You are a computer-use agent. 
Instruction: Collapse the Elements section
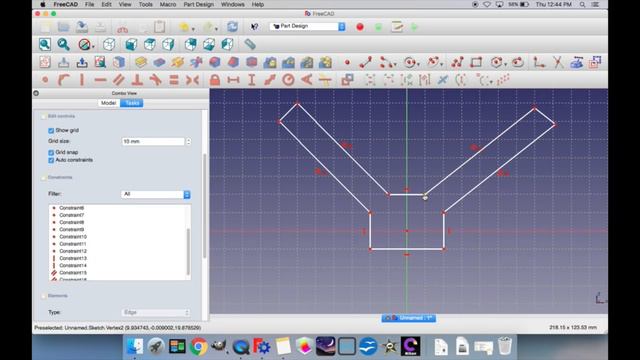pyautogui.click(x=44, y=296)
